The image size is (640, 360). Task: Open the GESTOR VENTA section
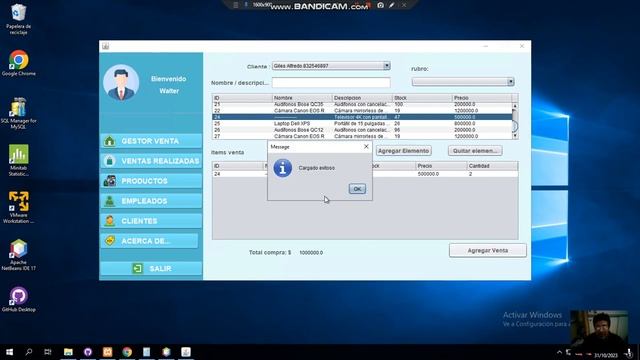(x=151, y=141)
